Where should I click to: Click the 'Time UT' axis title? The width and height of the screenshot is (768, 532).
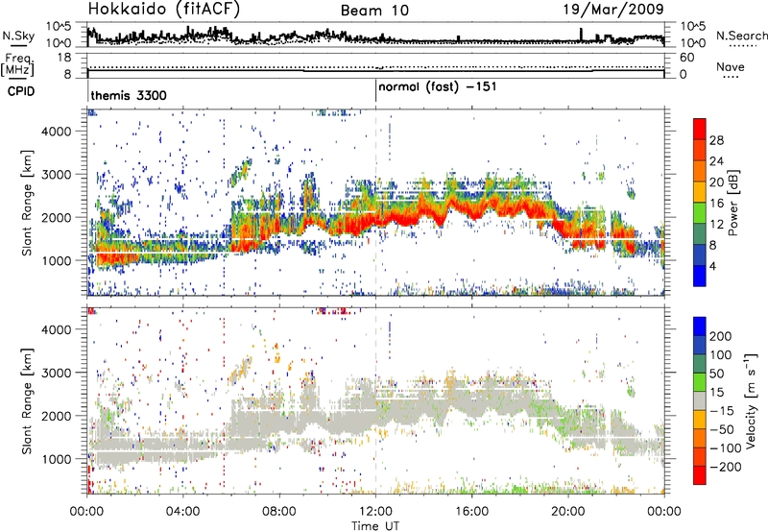click(x=375, y=526)
